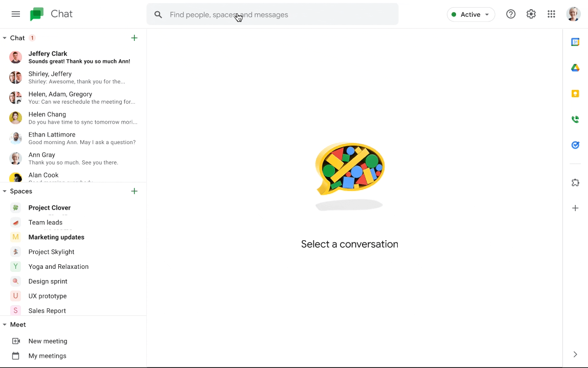The width and height of the screenshot is (588, 368).
Task: Get more add-ons with plus icon
Action: click(575, 208)
